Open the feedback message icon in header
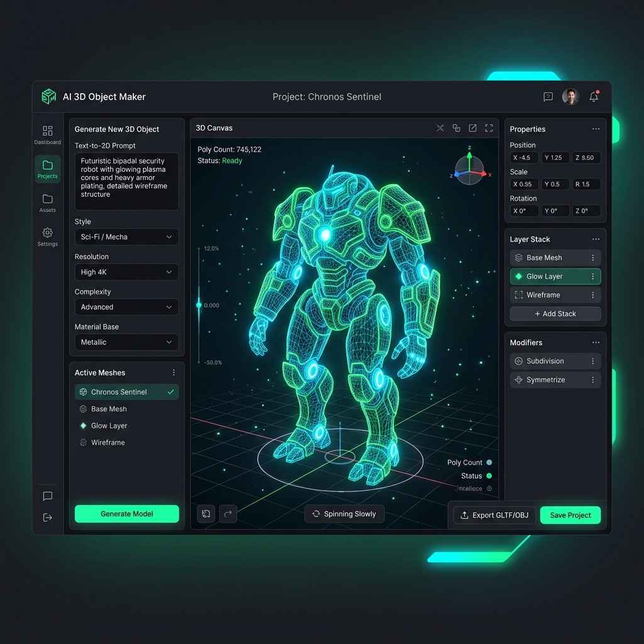The image size is (644, 644). click(x=548, y=97)
